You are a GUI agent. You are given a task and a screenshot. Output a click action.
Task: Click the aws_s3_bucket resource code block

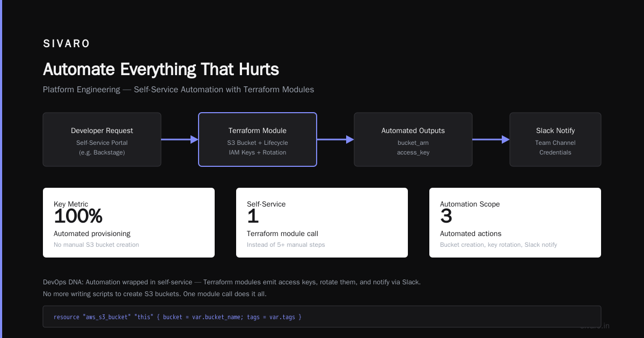coord(322,317)
